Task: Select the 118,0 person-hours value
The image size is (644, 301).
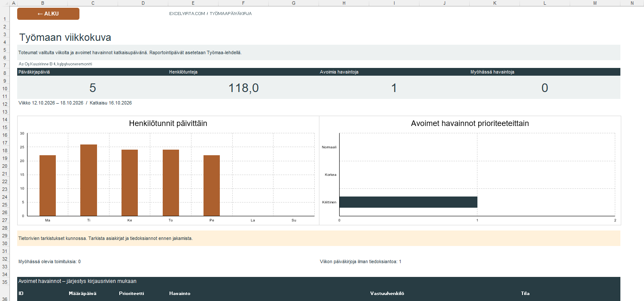Action: point(243,88)
